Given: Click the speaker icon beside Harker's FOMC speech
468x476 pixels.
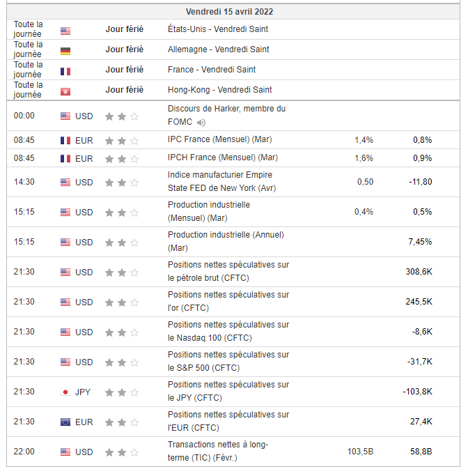Looking at the screenshot, I should 201,123.
